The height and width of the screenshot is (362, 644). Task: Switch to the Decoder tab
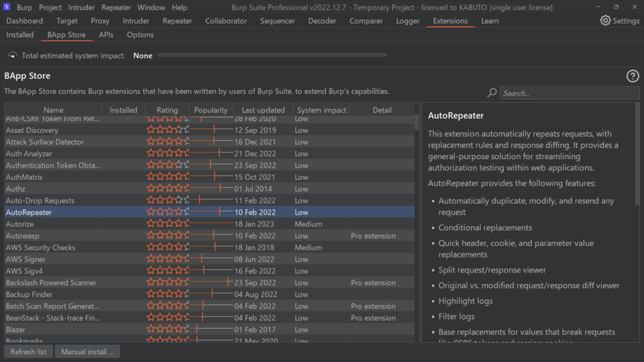[322, 20]
